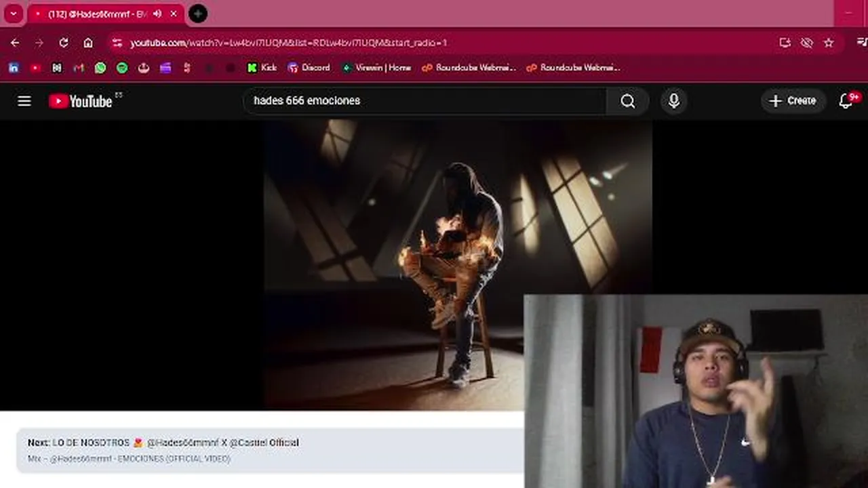Open the Viewein | Home bookmark
Image resolution: width=868 pixels, height=488 pixels.
(x=376, y=68)
